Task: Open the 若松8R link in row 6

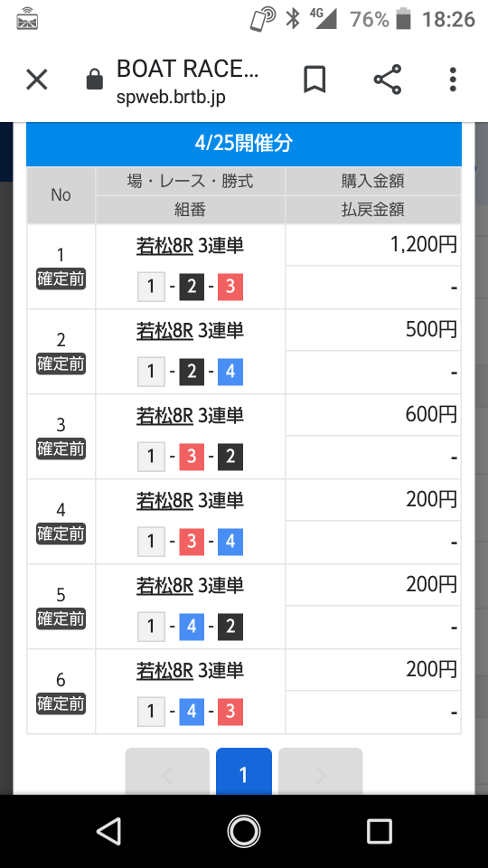Action: click(164, 670)
